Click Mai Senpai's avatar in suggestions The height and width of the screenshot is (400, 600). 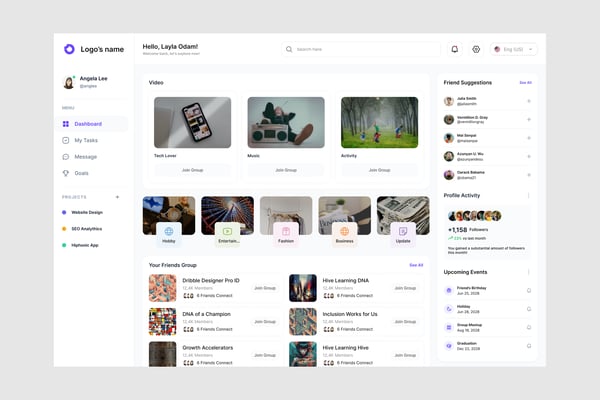(449, 138)
